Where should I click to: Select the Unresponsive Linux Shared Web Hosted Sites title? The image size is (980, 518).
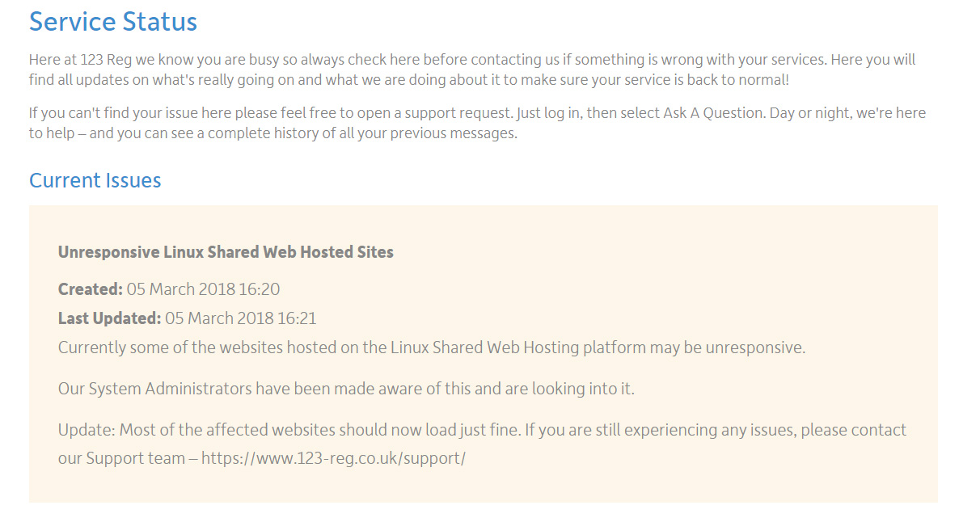[x=226, y=252]
